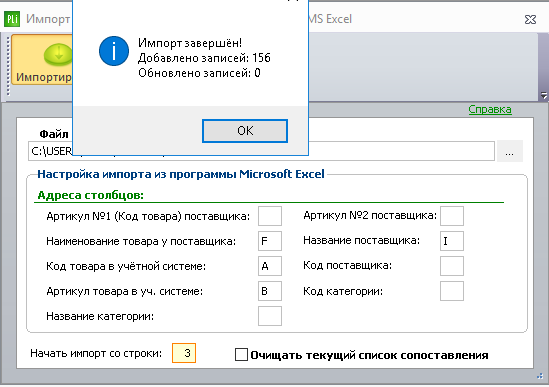Image resolution: width=549 pixels, height=387 pixels.
Task: Click the Обновлено записей: 0 text
Action: click(199, 73)
